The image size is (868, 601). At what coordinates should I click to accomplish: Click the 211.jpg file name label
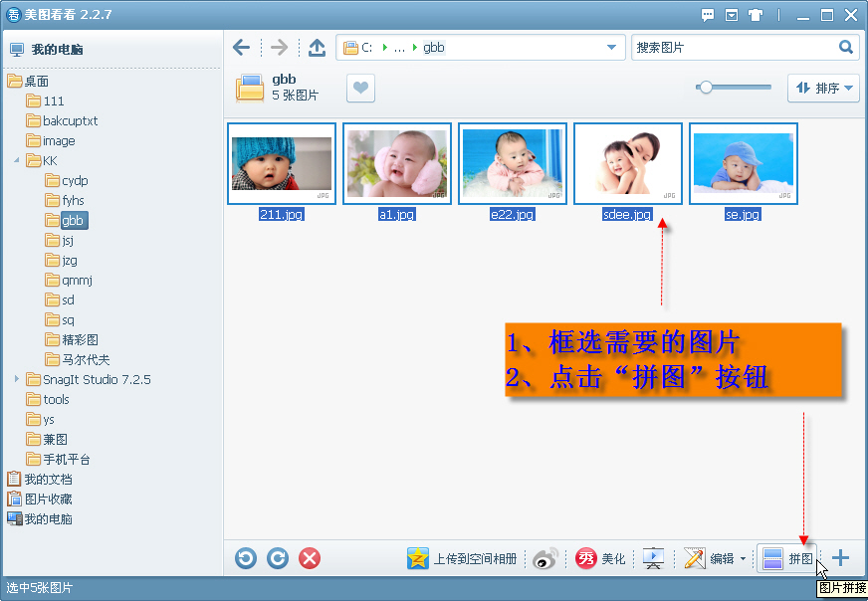(282, 214)
